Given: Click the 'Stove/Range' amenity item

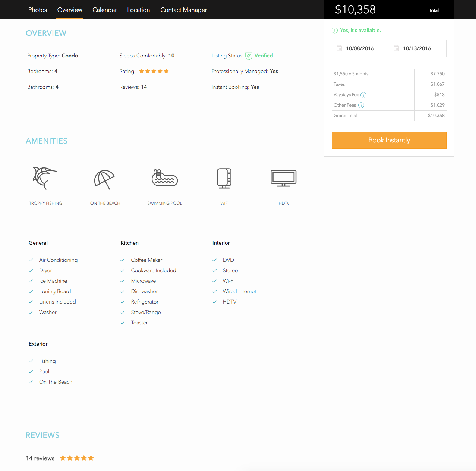Looking at the screenshot, I should coord(146,312).
